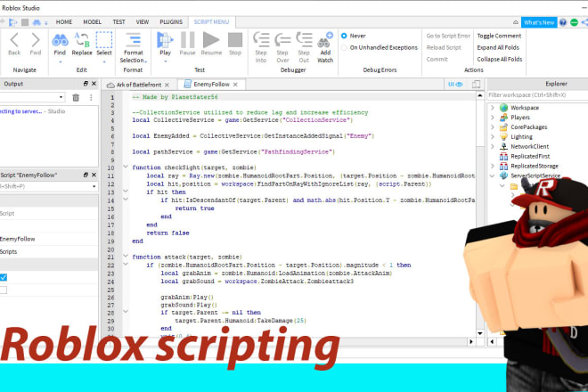
Task: Open the help question mark icon
Action: [563, 22]
